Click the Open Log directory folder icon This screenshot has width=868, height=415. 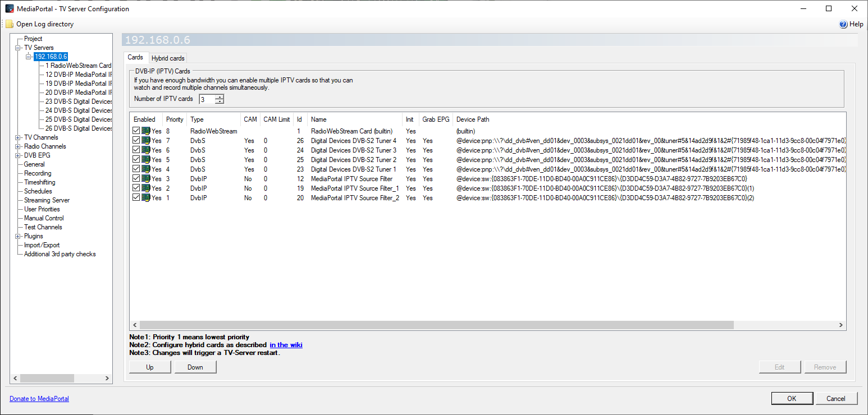[10, 24]
